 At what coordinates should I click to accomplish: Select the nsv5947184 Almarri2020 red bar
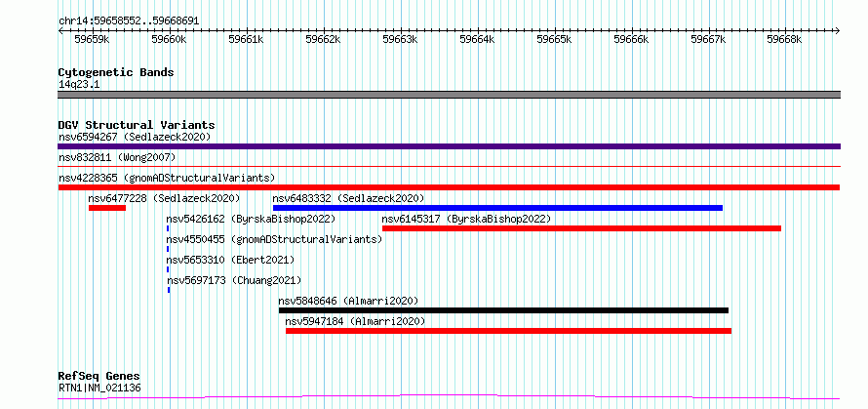point(509,331)
